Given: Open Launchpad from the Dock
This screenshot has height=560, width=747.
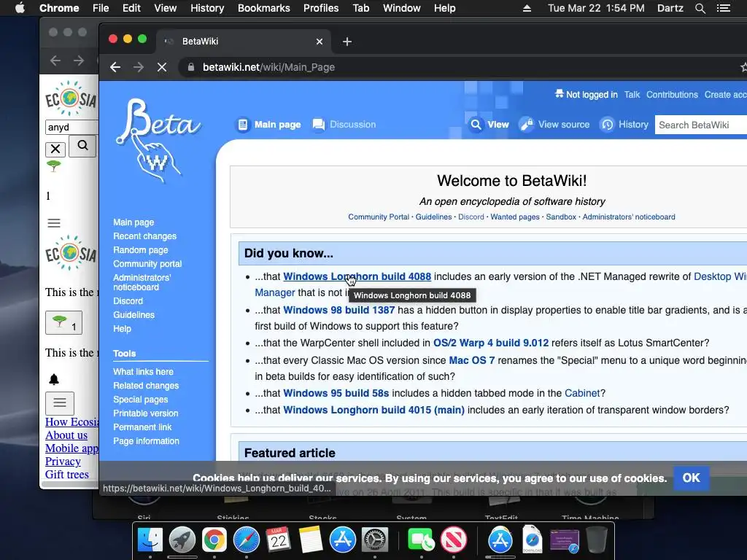Looking at the screenshot, I should coord(182,540).
